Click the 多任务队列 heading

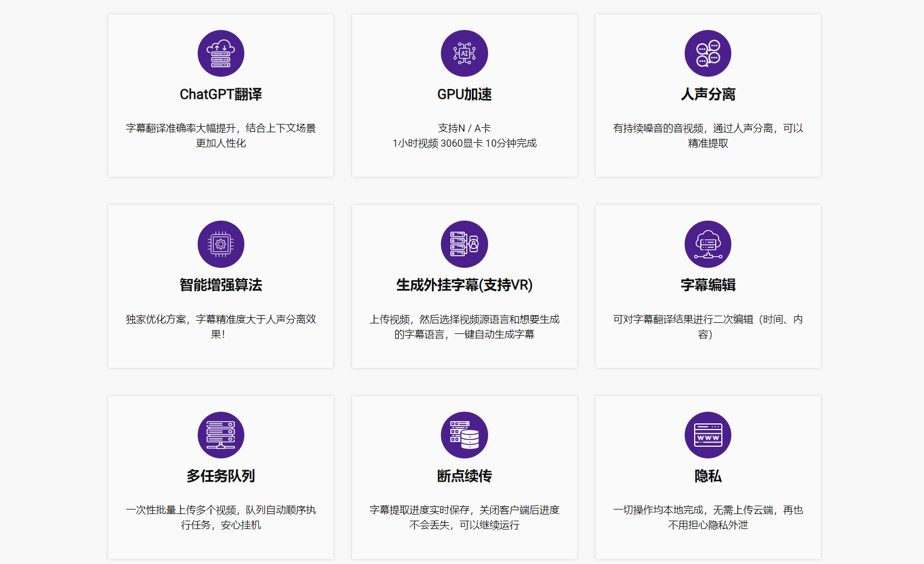pos(220,476)
